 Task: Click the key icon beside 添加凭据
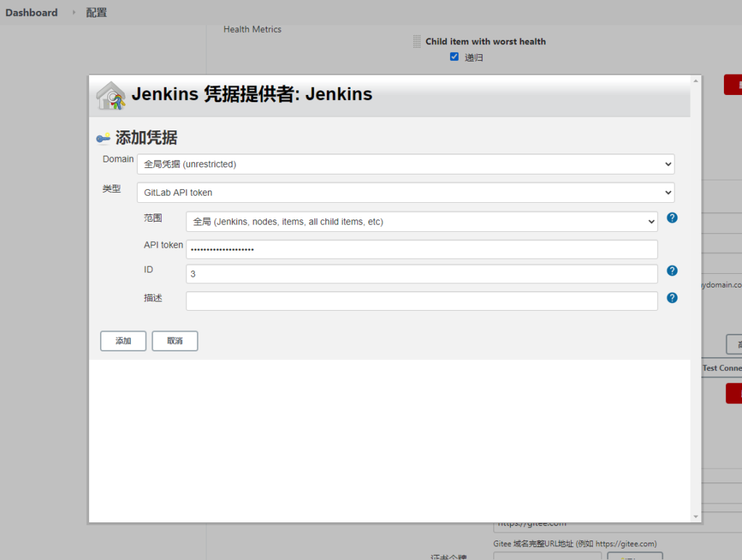coord(103,138)
